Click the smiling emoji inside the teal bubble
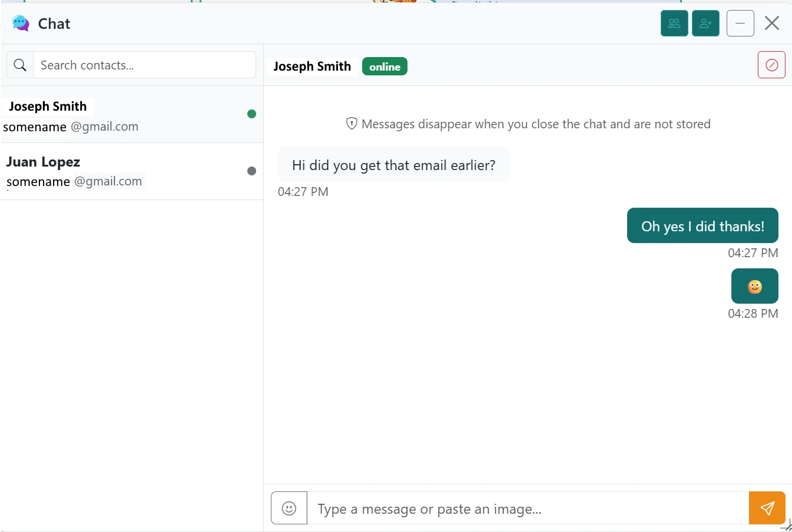 [754, 286]
